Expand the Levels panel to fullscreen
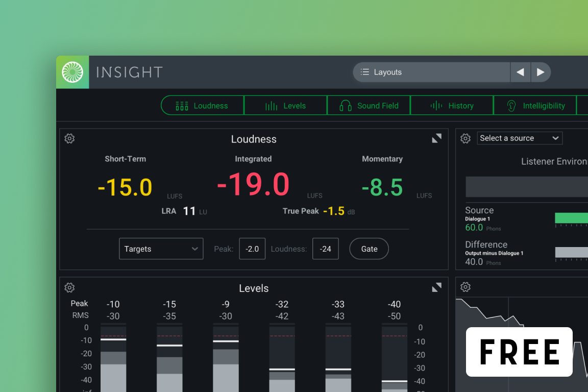Viewport: 588px width, 392px height. (437, 287)
